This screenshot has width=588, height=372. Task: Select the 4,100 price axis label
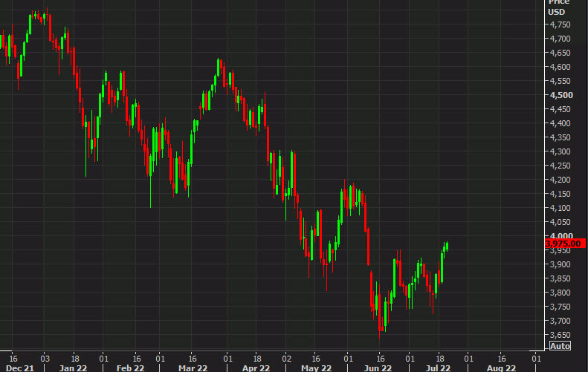[x=560, y=208]
